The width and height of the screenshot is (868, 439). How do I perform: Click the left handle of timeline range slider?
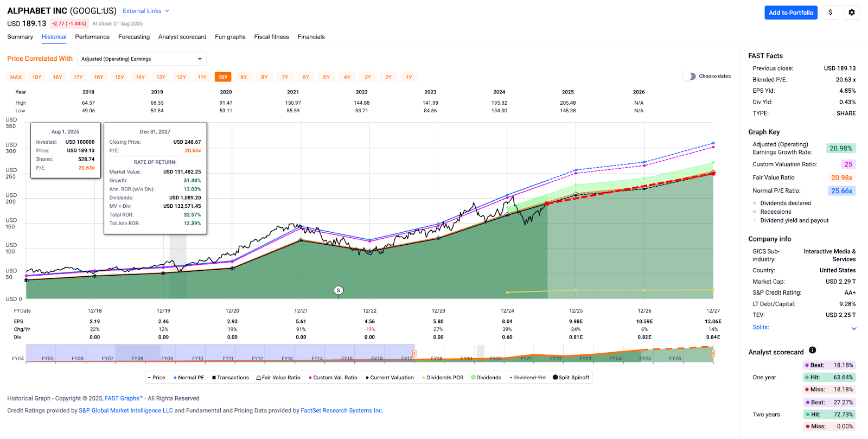tap(414, 353)
